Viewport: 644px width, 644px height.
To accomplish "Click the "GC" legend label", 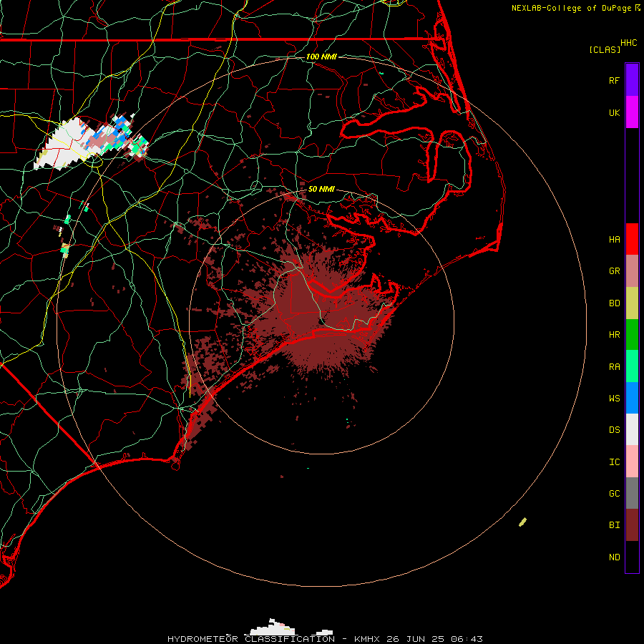I will pyautogui.click(x=614, y=494).
